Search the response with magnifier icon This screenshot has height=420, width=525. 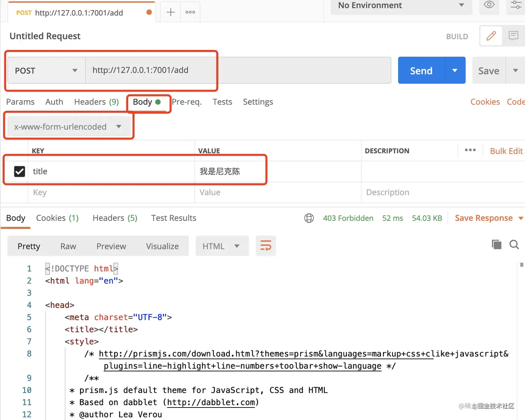pos(514,245)
